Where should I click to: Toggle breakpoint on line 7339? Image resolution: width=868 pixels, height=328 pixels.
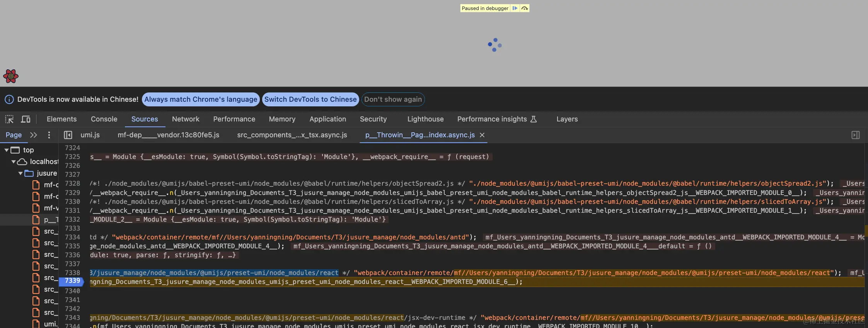pyautogui.click(x=72, y=281)
